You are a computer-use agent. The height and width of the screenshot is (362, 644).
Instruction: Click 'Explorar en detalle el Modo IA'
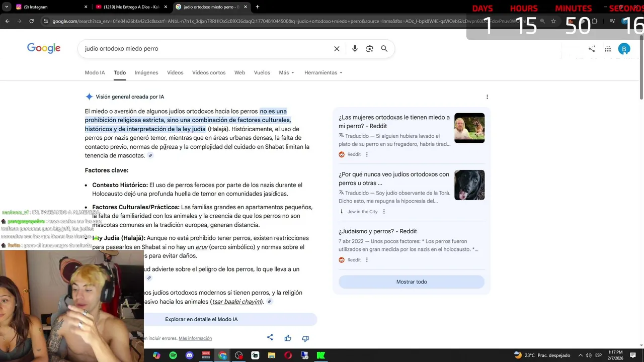(x=201, y=319)
